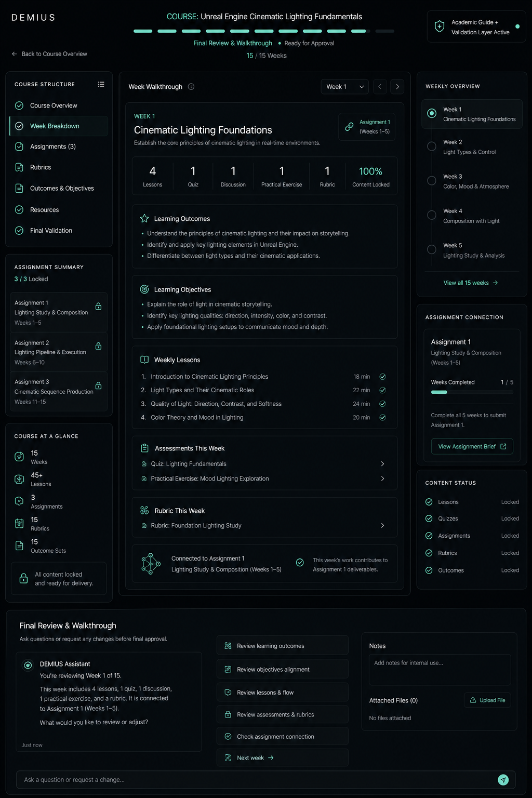Click the lock icon on Assignment 2 card
This screenshot has width=532, height=798.
coord(99,346)
